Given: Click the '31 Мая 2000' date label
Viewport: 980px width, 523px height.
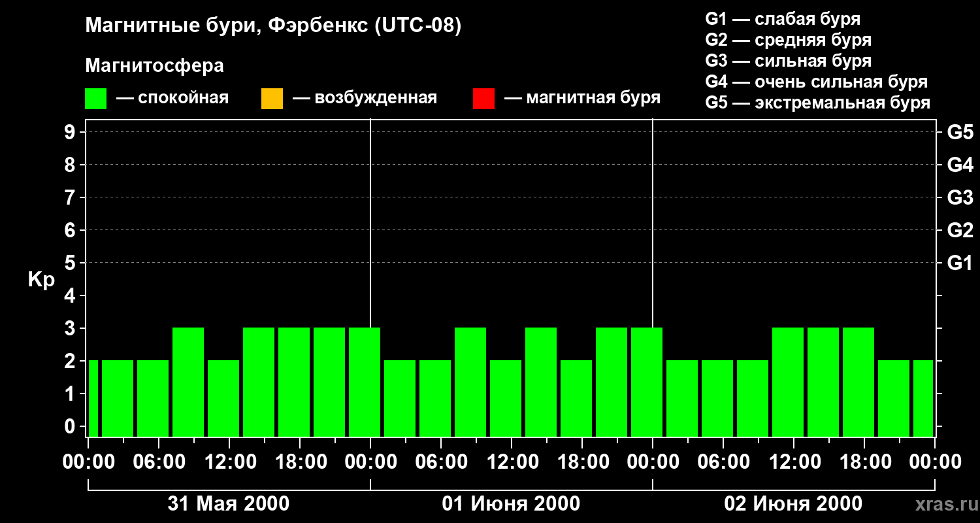Looking at the screenshot, I should pos(229,504).
